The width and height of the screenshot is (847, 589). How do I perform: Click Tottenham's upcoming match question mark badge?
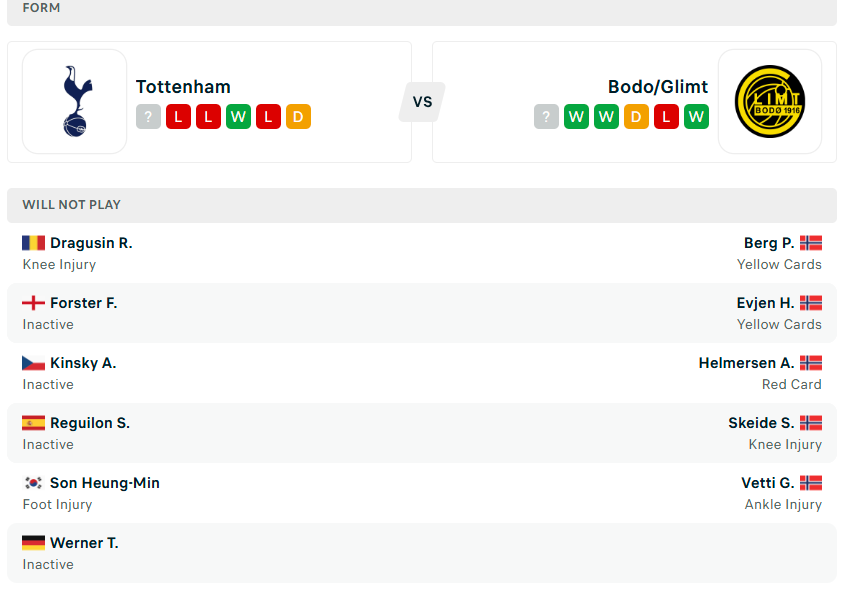point(149,117)
